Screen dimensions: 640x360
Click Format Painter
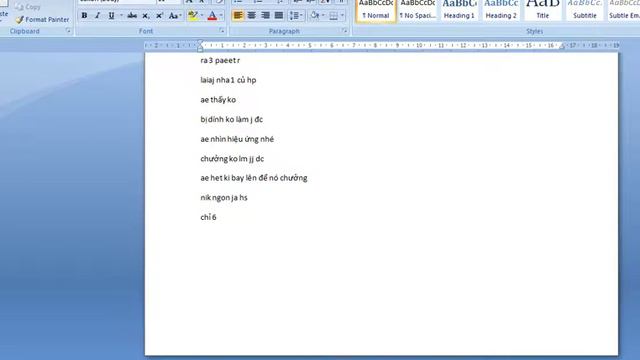42,19
